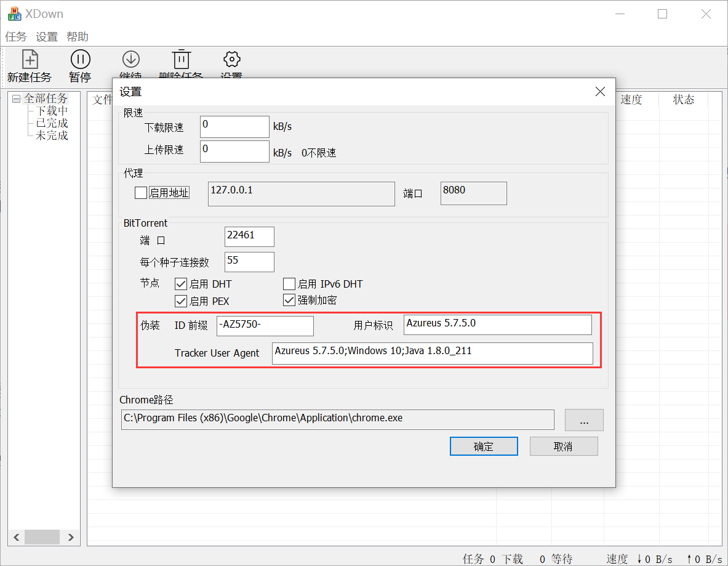This screenshot has width=728, height=566.
Task: Open the Task (任务) menu
Action: tap(16, 37)
